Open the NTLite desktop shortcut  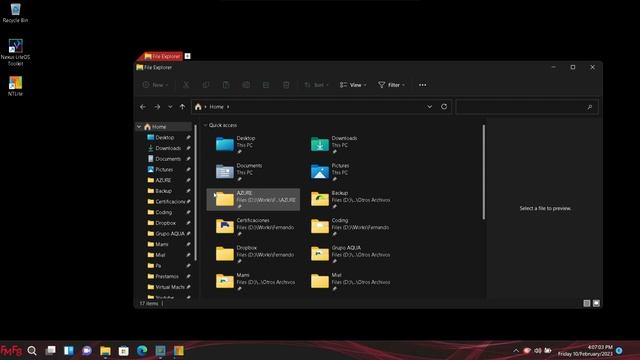coord(16,86)
